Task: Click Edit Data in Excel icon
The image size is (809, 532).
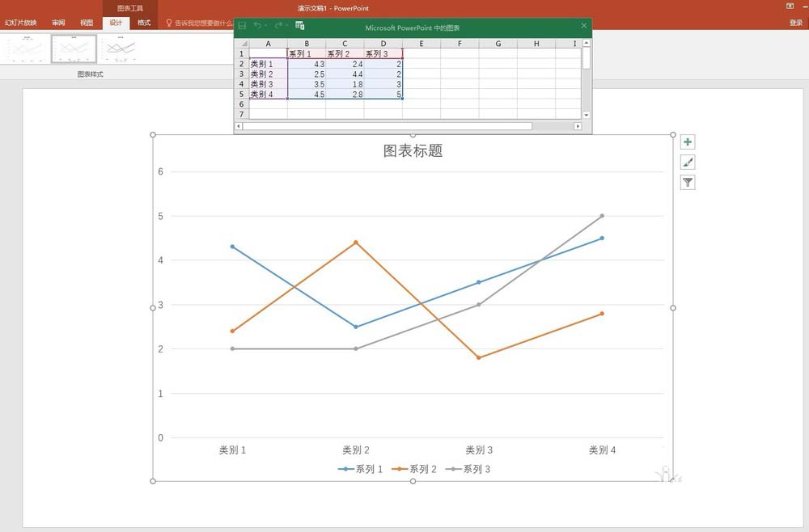Action: coord(300,25)
